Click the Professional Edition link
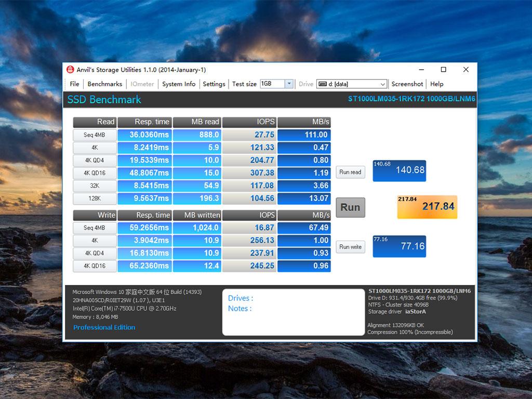Screen dimensions: 532x399 [104, 327]
